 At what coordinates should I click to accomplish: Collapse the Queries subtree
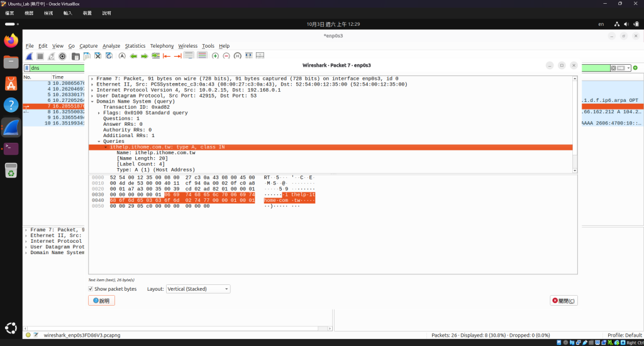(x=99, y=142)
